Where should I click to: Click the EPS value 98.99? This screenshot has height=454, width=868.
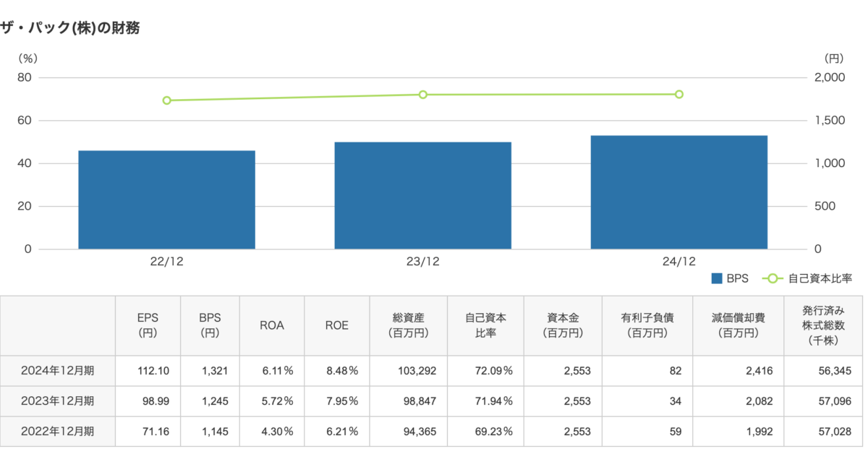pyautogui.click(x=155, y=401)
